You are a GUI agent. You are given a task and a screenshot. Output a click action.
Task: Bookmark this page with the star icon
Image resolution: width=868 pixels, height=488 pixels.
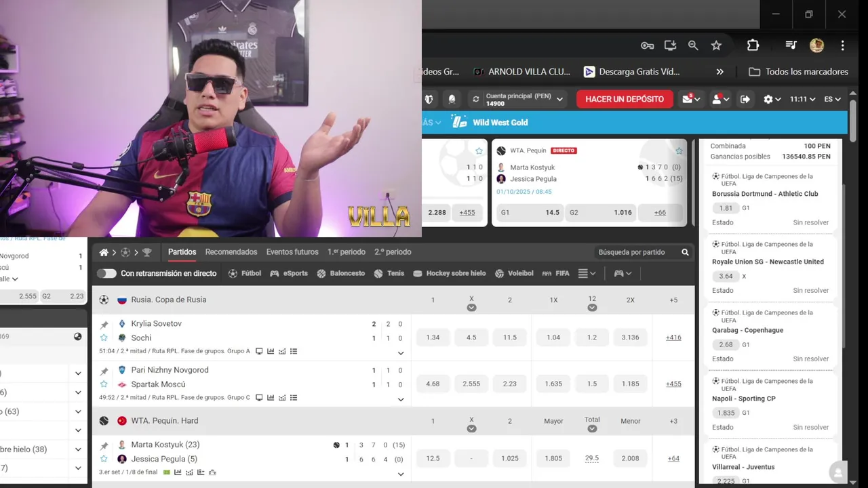[x=716, y=45]
